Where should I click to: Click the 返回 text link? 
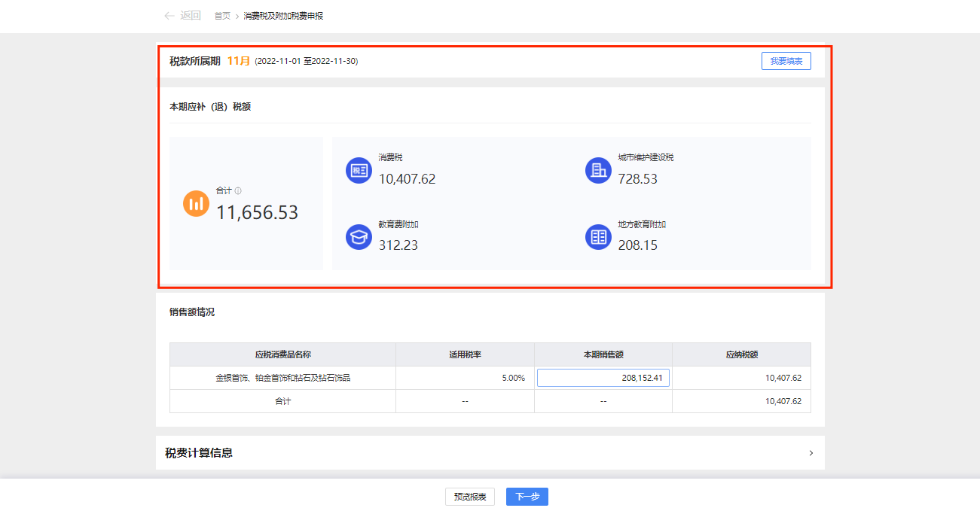coord(191,16)
